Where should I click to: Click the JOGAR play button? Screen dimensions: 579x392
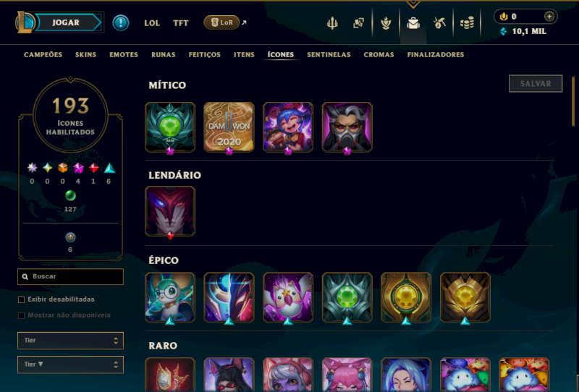(66, 22)
